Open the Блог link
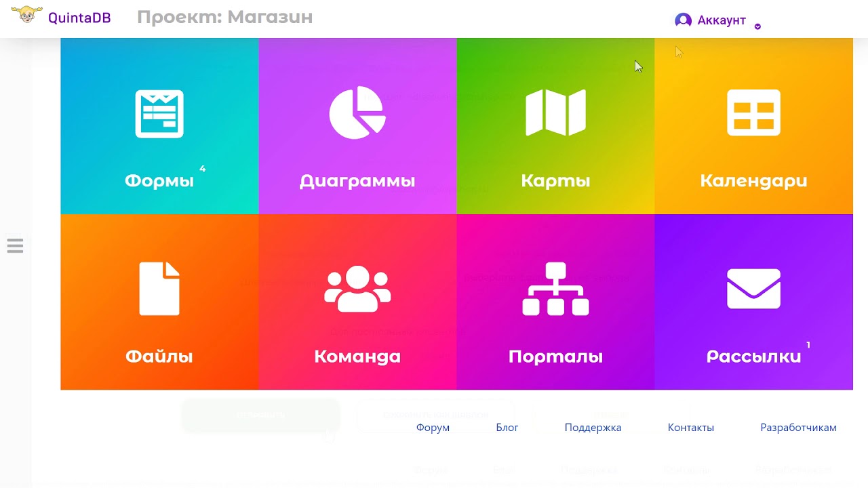Screen dimensions: 868x488 tap(507, 428)
